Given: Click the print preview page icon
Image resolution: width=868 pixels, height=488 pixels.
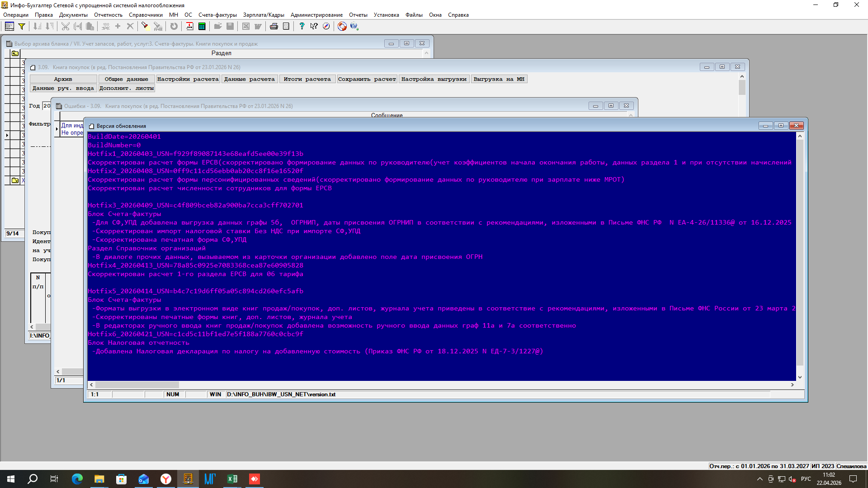Looking at the screenshot, I should tap(286, 26).
